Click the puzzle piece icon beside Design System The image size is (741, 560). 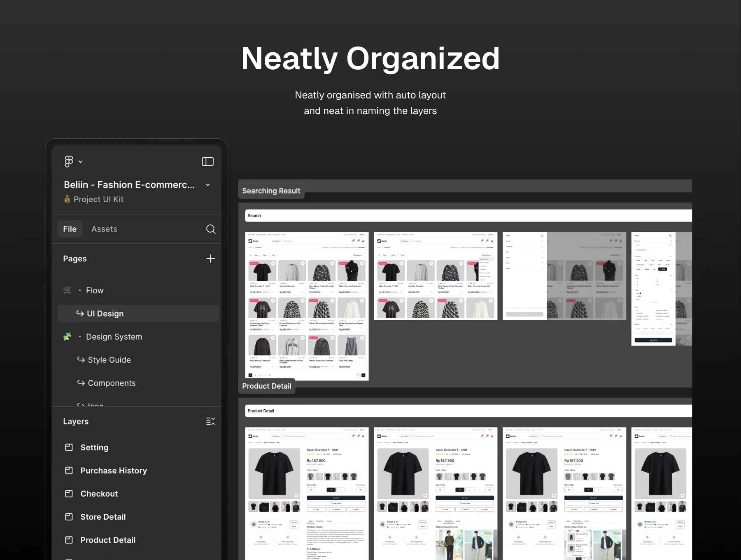point(68,336)
